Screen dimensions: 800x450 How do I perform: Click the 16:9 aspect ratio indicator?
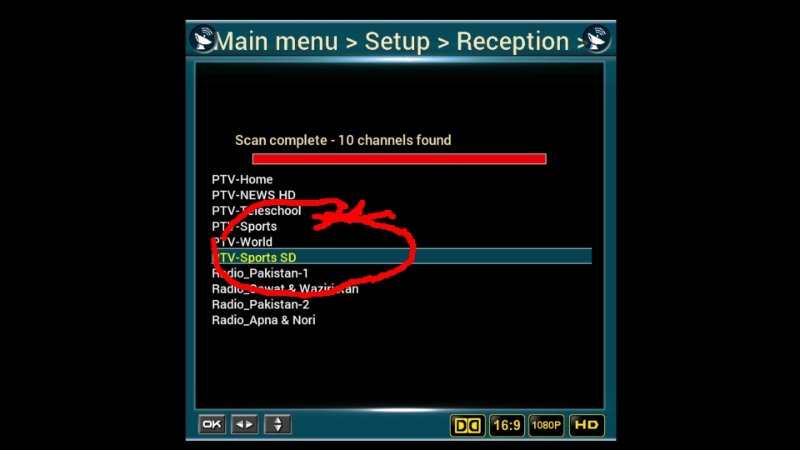(x=507, y=425)
